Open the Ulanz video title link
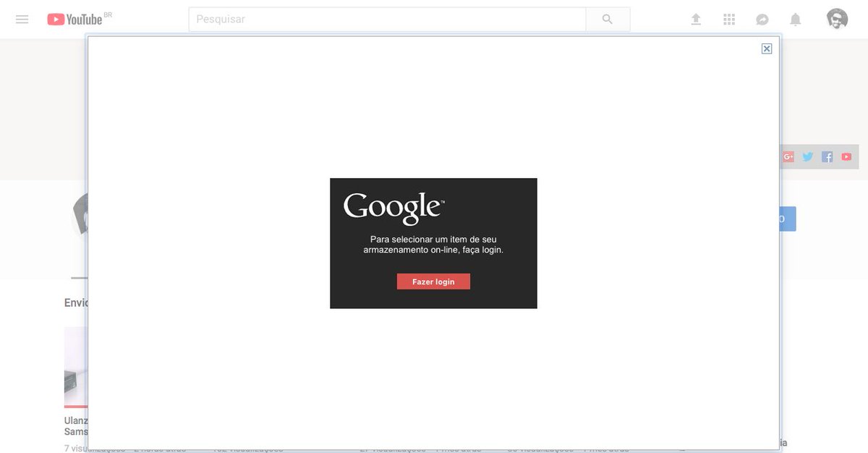Viewport: 868px width, 453px height. 76,426
